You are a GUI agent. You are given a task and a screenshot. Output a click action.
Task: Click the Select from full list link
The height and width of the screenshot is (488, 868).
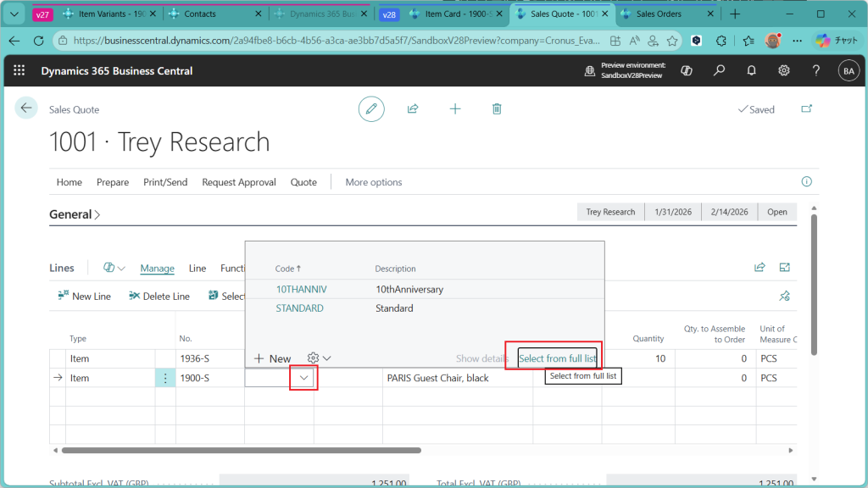(x=557, y=358)
